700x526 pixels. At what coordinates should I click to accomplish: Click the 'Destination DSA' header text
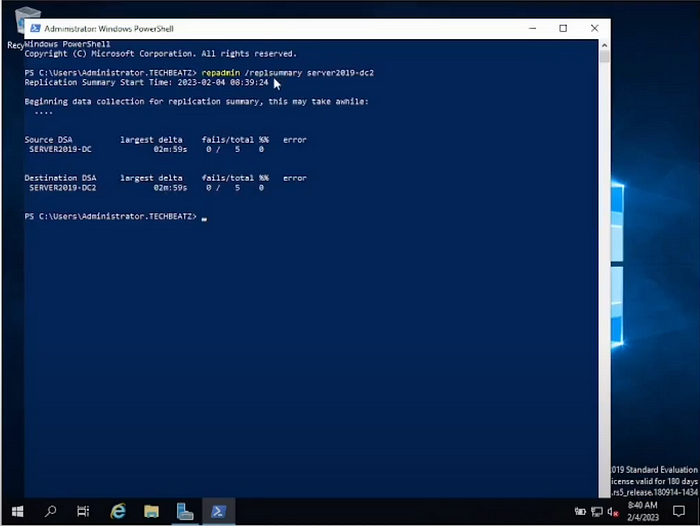pos(60,178)
